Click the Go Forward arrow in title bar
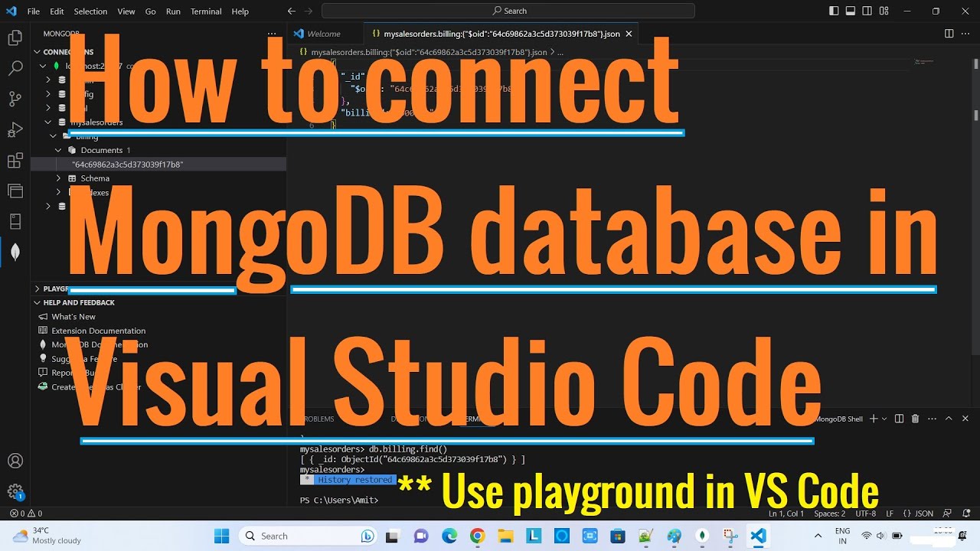Viewport: 980px width, 551px height. tap(309, 11)
